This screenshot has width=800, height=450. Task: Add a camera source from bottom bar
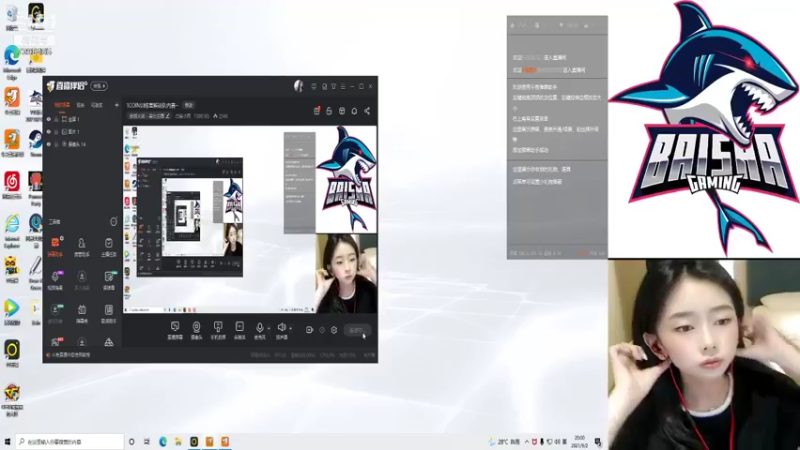(x=196, y=330)
